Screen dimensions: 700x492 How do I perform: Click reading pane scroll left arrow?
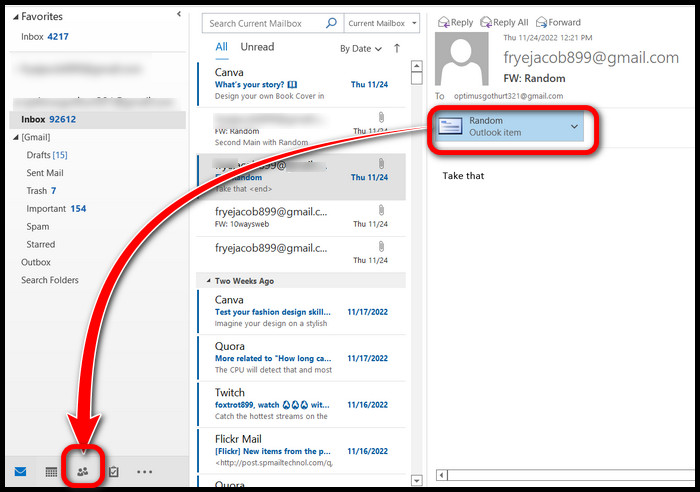click(442, 475)
